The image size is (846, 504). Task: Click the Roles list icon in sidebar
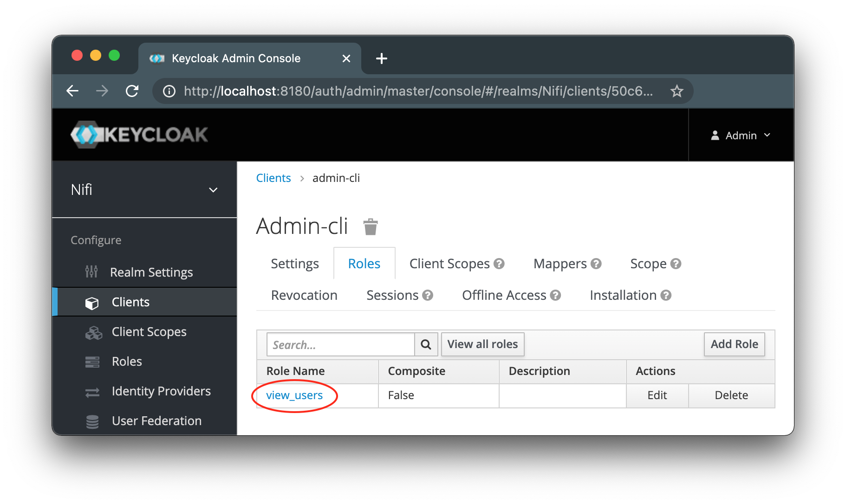click(92, 362)
